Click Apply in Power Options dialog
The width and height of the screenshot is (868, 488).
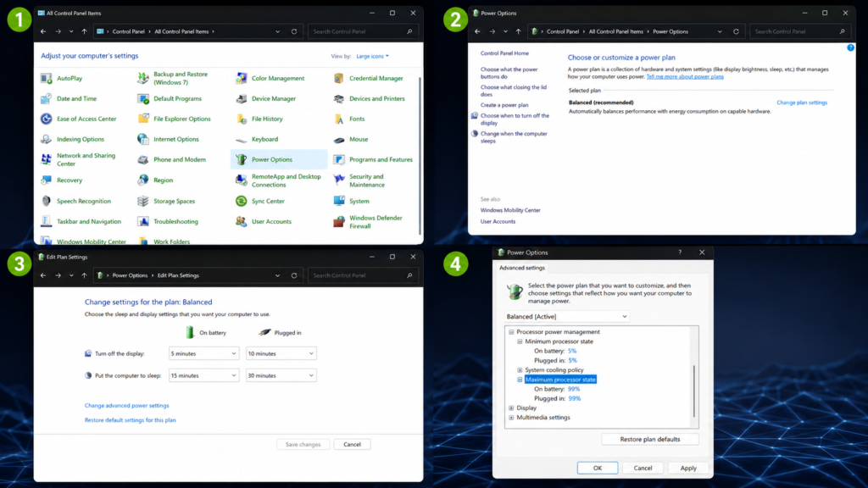(688, 468)
